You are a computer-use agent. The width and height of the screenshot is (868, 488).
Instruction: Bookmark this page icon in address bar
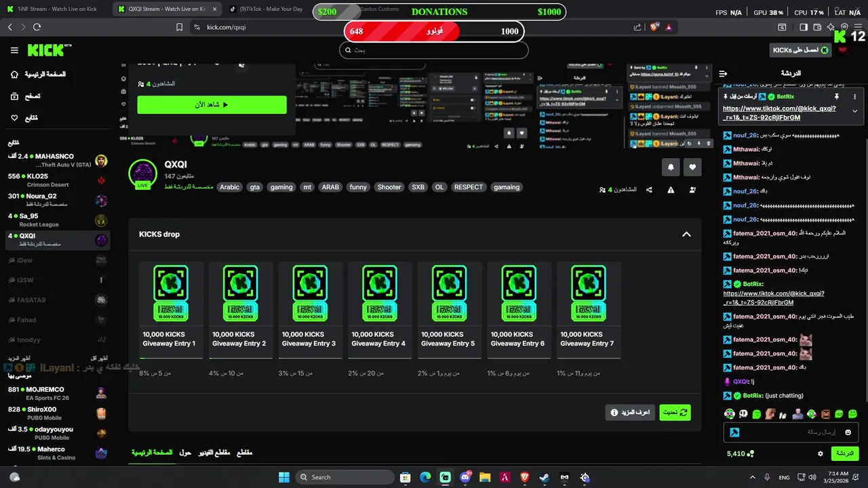(x=179, y=27)
